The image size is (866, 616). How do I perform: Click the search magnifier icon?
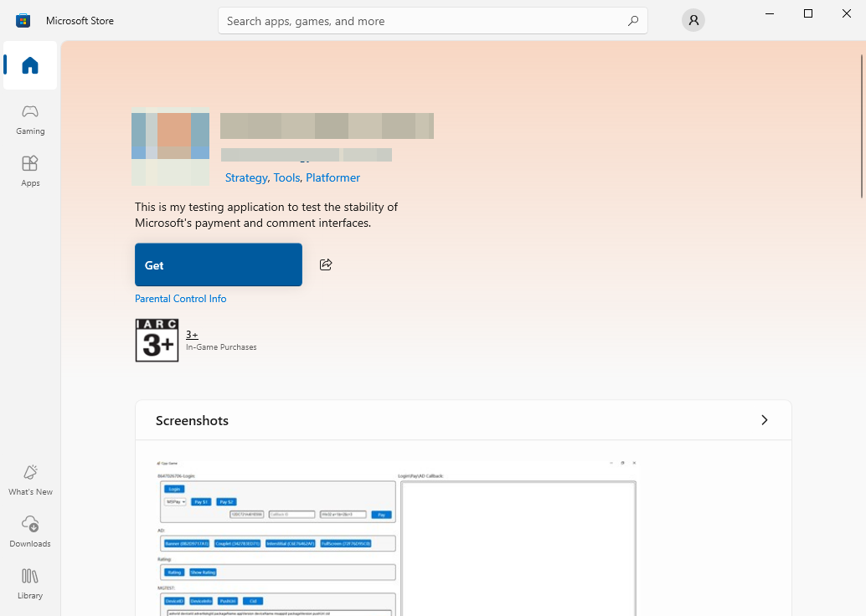click(633, 21)
